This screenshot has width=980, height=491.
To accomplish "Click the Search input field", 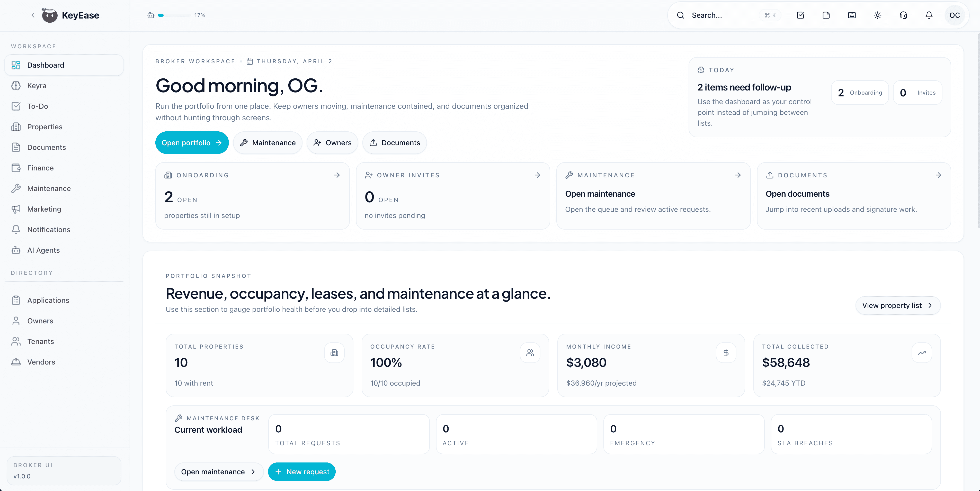I will [723, 15].
